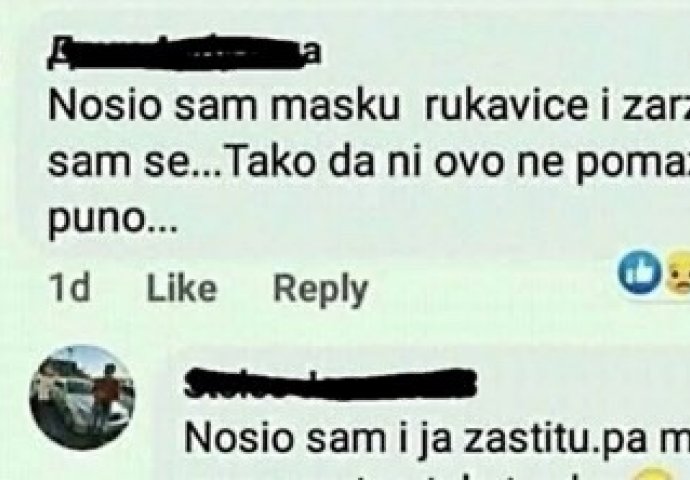Open the second commenter's blacked-out profile name

(330, 384)
